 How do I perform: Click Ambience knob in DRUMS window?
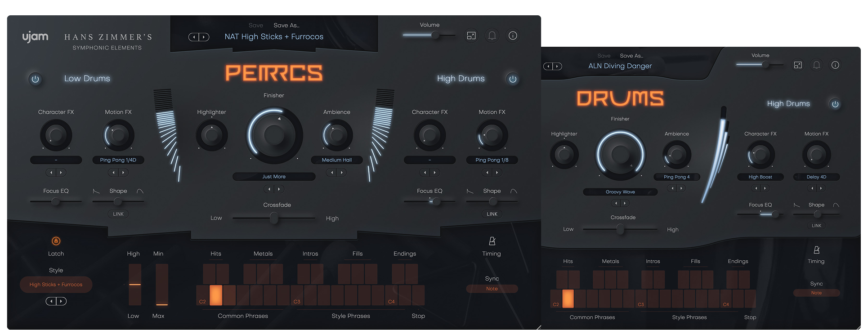click(x=676, y=155)
